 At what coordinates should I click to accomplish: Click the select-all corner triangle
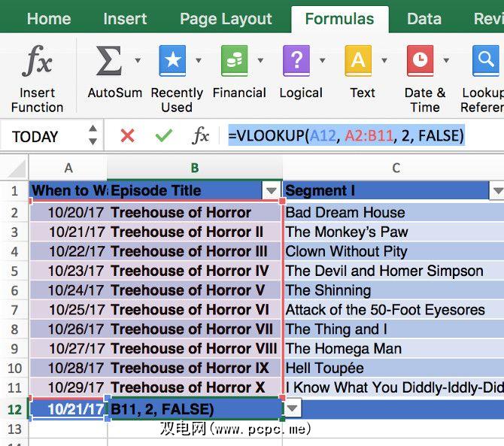click(x=17, y=168)
